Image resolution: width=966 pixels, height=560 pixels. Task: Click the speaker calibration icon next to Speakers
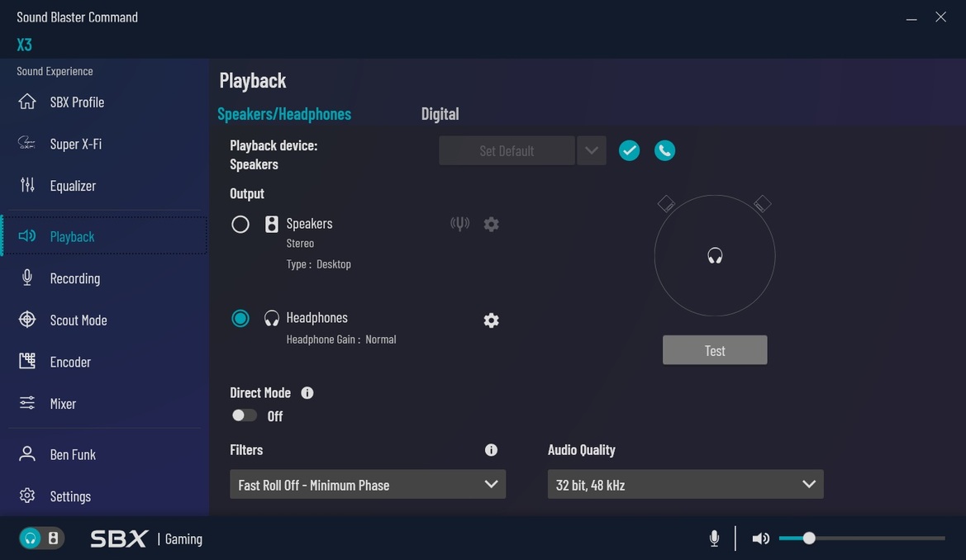459,224
